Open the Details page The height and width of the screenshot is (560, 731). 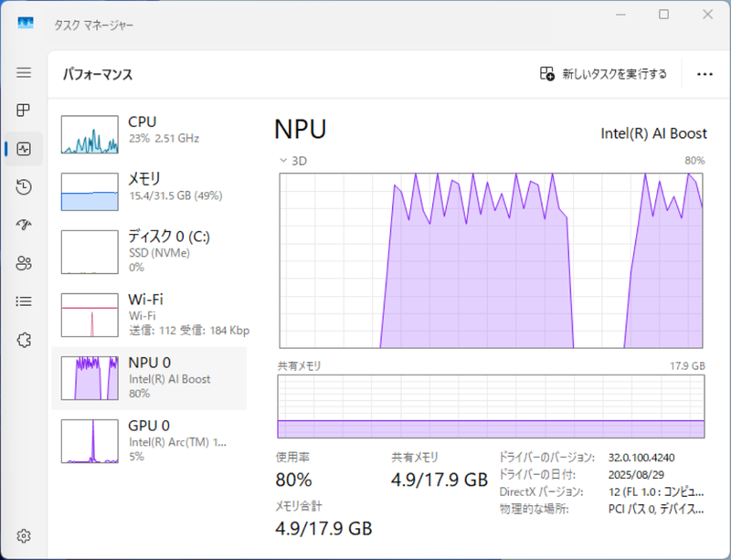coord(24,301)
